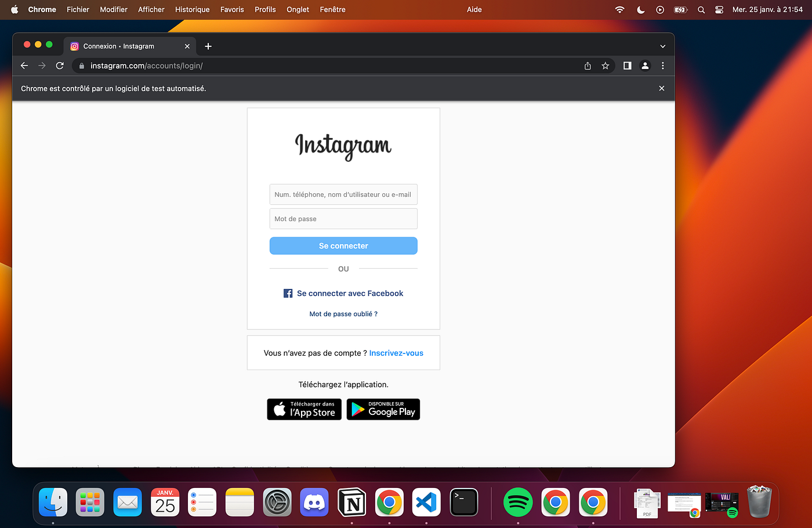Open the Historique menu
Image resolution: width=812 pixels, height=528 pixels.
193,9
